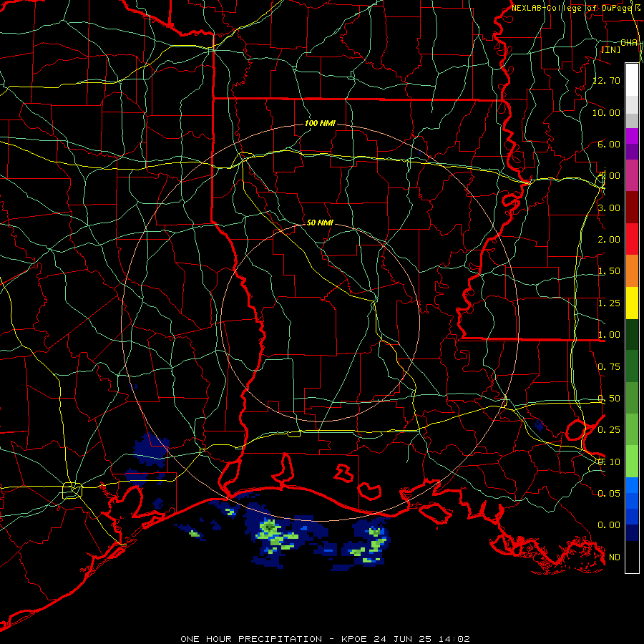
Task: Click the 6.00 legend value
Action: pos(609,144)
